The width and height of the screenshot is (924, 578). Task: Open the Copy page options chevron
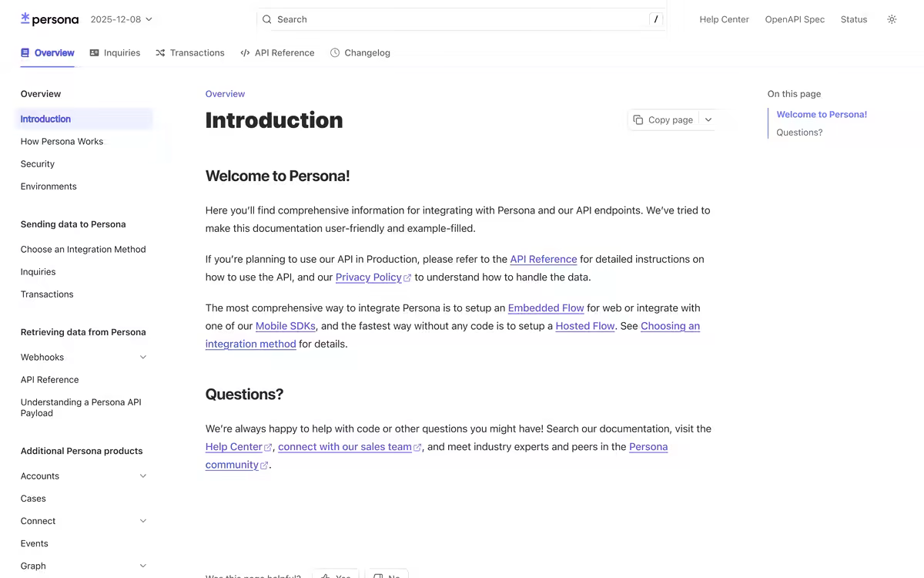click(708, 119)
